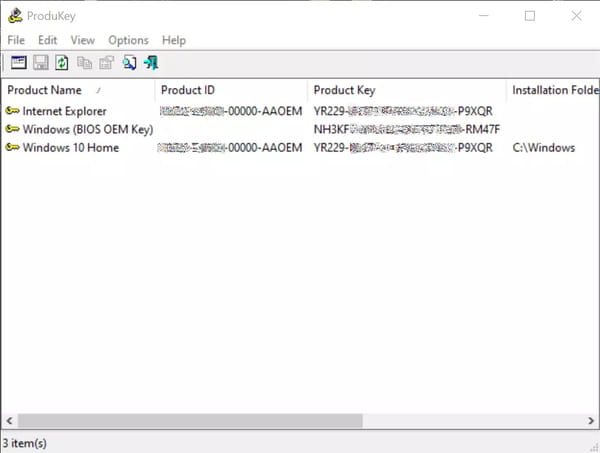Image resolution: width=600 pixels, height=453 pixels.
Task: Click the Internet Explorer product ID cell
Action: pyautogui.click(x=231, y=111)
